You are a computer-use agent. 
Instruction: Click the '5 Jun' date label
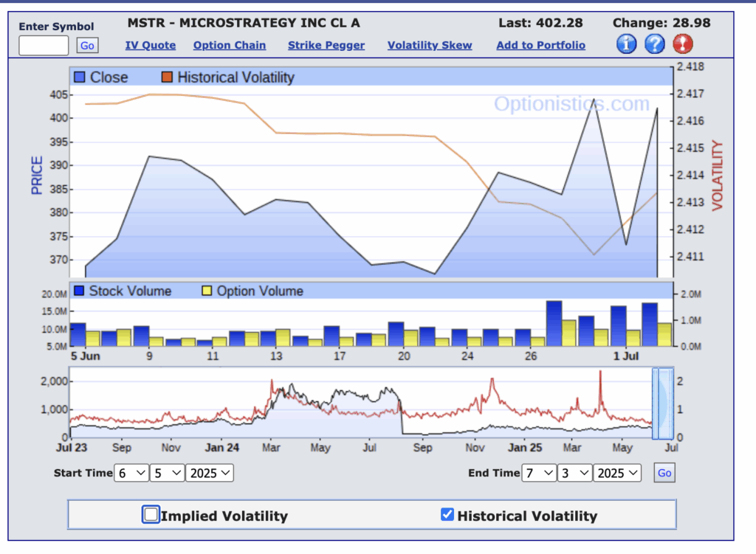point(86,356)
